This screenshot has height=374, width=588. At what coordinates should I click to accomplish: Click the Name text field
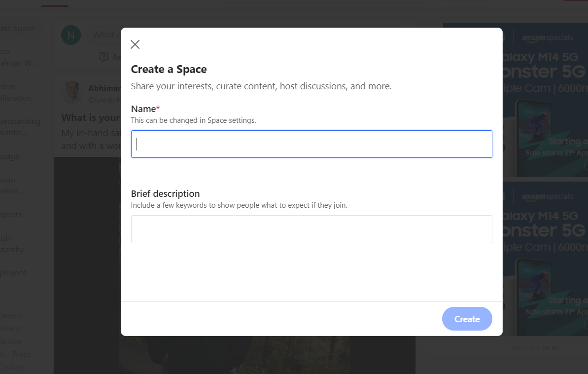tap(311, 144)
